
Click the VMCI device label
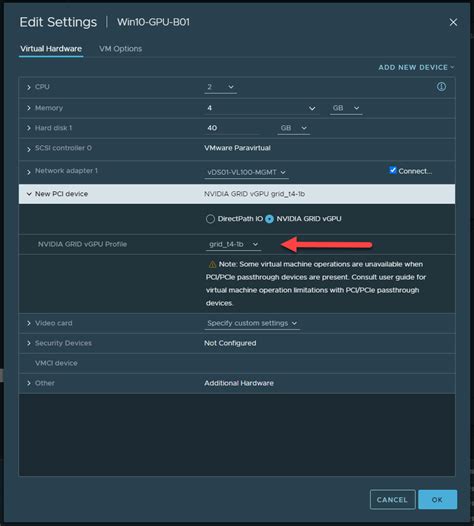coord(56,363)
